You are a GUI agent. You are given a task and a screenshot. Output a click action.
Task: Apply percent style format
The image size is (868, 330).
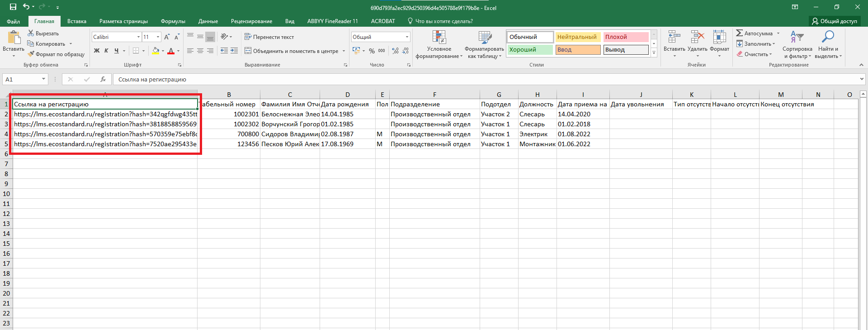(372, 51)
